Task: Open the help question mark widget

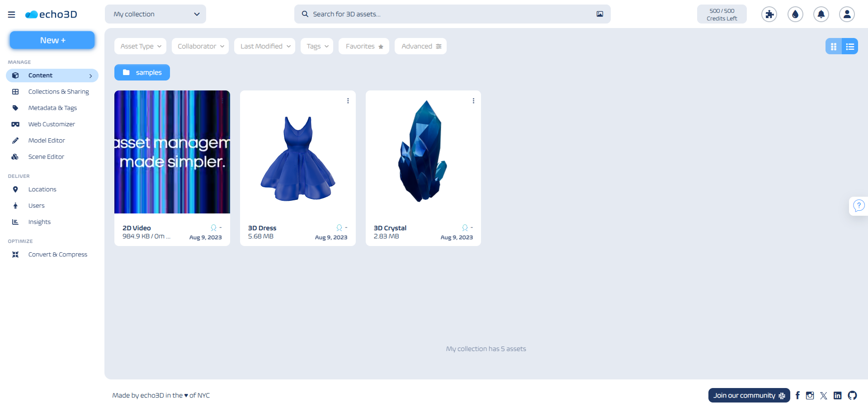Action: [859, 206]
